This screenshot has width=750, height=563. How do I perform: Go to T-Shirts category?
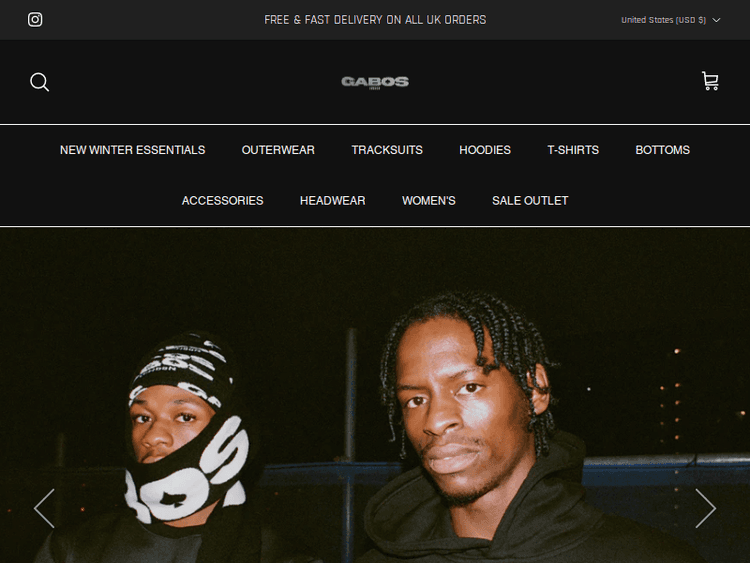(573, 150)
